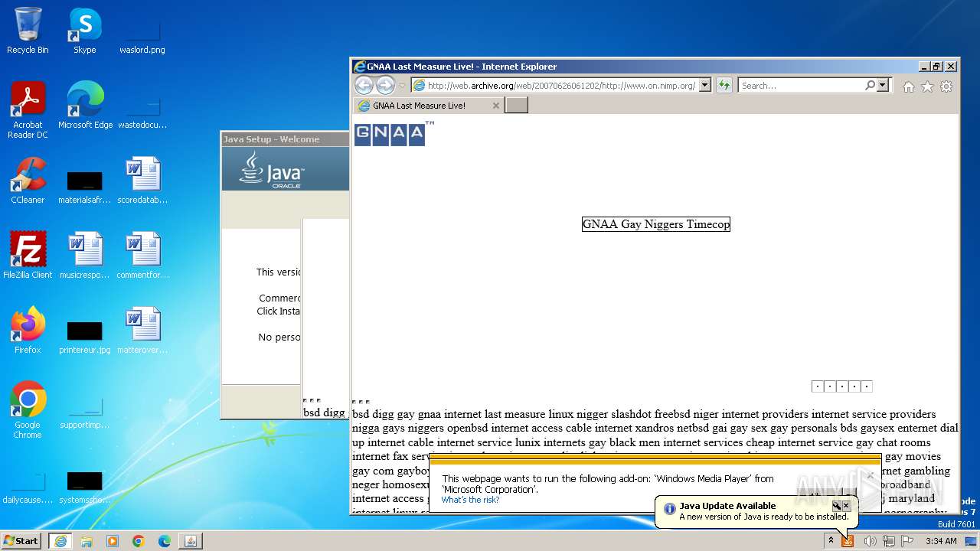Open Favorites via the star icon
This screenshot has width=980, height=551.
point(927,86)
